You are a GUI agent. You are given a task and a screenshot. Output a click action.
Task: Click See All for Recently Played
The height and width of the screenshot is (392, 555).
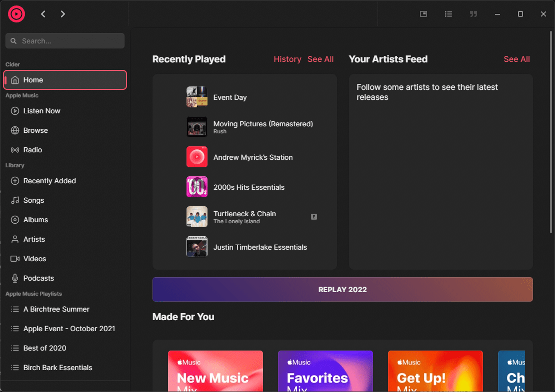tap(320, 59)
